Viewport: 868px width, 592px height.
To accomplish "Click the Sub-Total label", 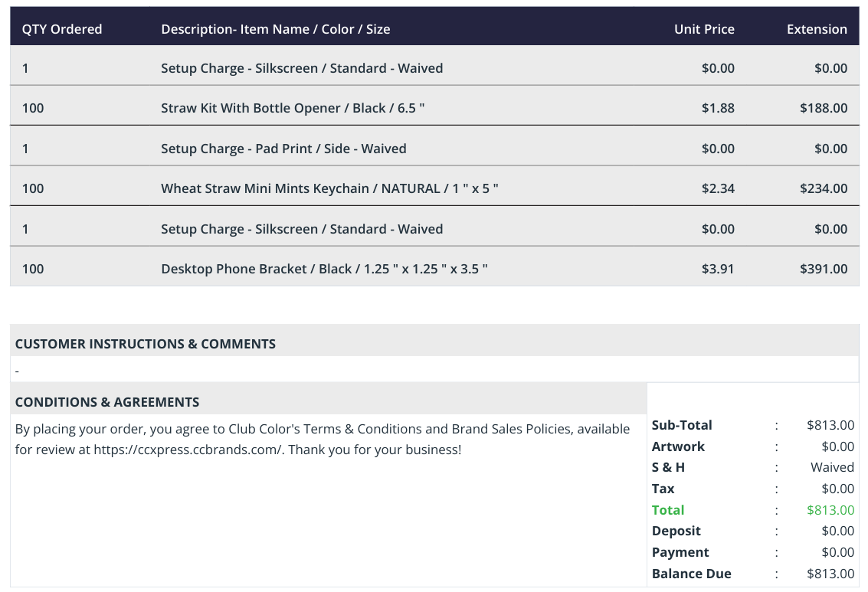I will 681,425.
